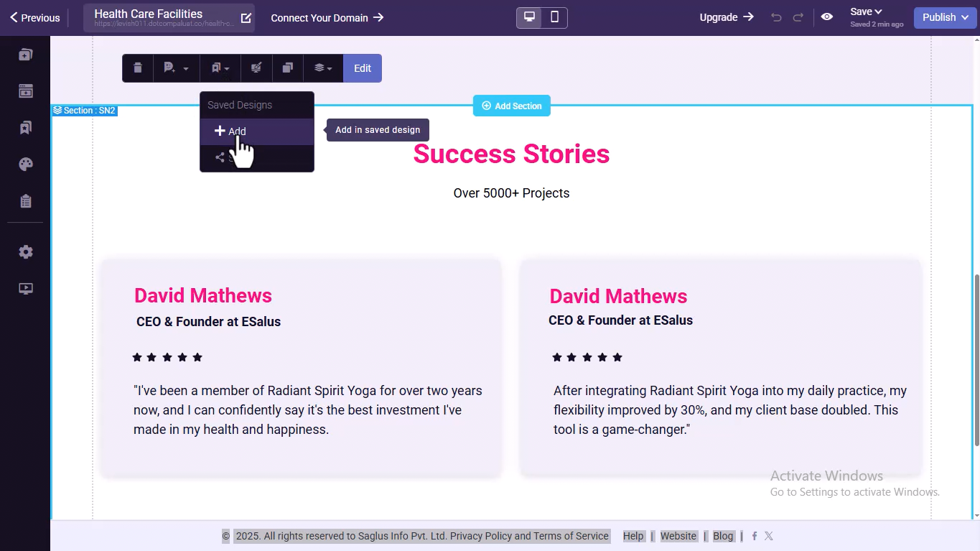Expand the layers dropdown in the section toolbar

[322, 68]
